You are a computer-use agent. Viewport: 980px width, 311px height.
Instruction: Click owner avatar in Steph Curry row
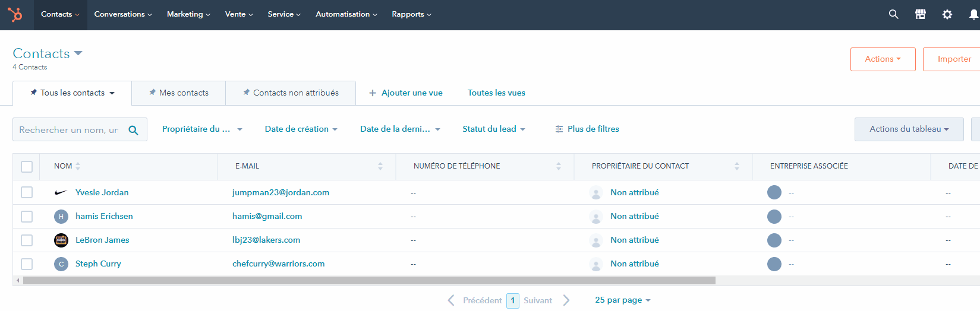pyautogui.click(x=595, y=264)
